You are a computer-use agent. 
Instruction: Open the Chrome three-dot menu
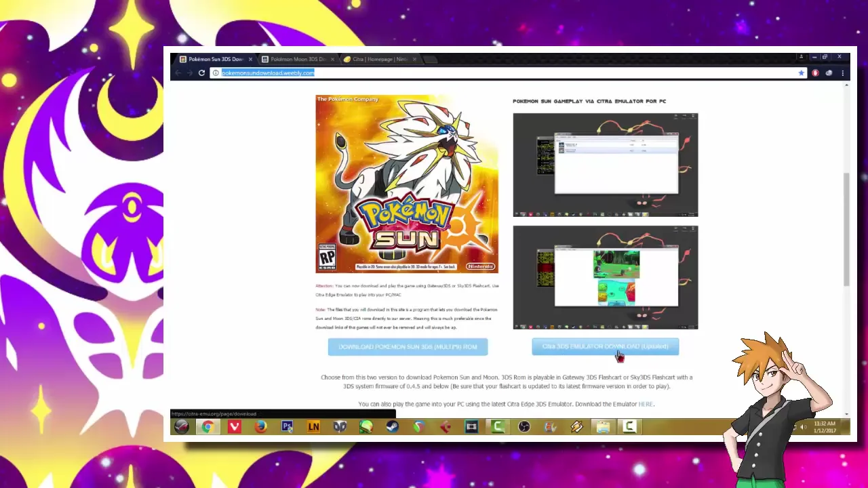click(843, 73)
